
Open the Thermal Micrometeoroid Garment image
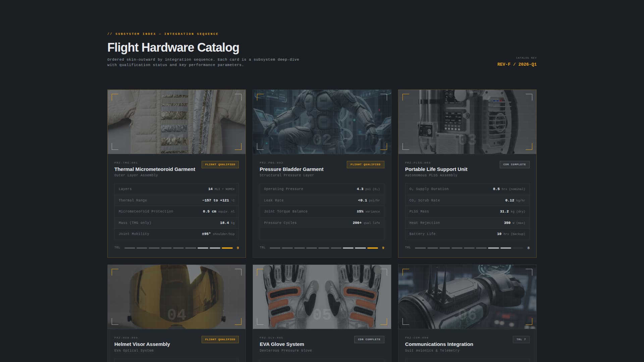176,122
